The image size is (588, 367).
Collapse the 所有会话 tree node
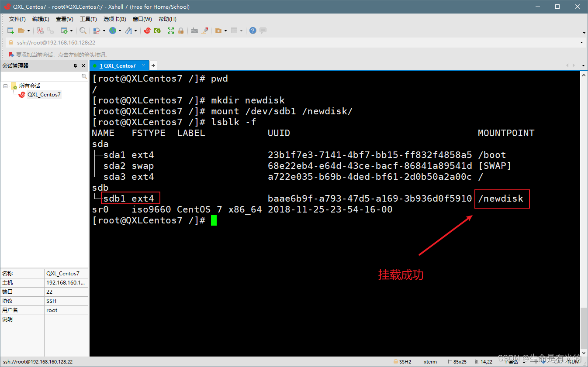click(x=5, y=86)
